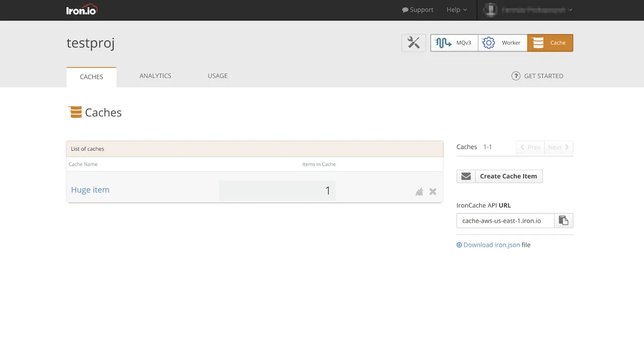Copy the IronCache API URL to clipboard

tap(563, 220)
